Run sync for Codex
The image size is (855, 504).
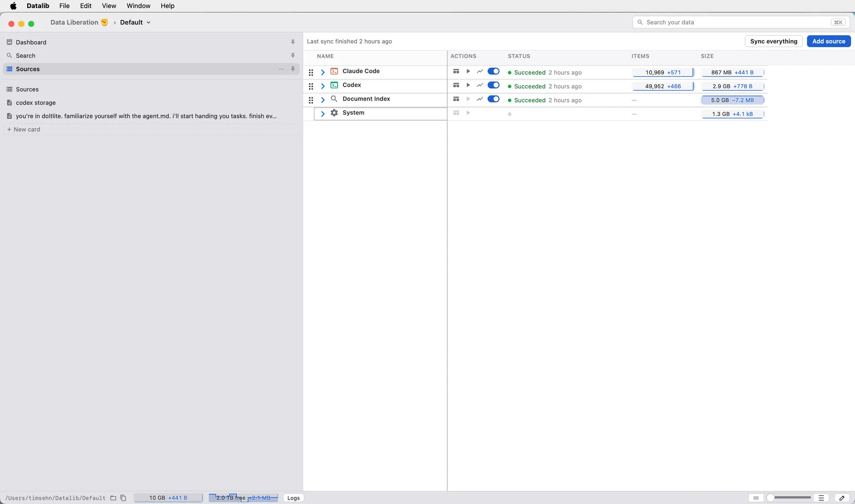pyautogui.click(x=468, y=85)
